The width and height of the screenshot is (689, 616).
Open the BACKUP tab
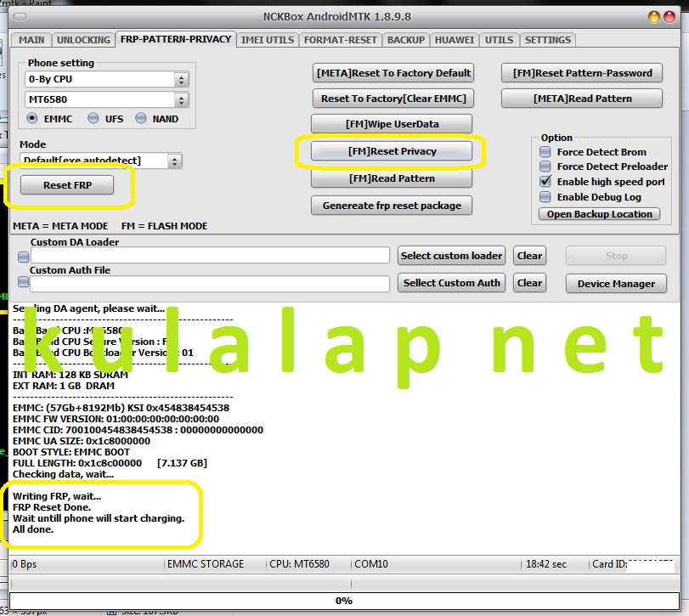(406, 40)
